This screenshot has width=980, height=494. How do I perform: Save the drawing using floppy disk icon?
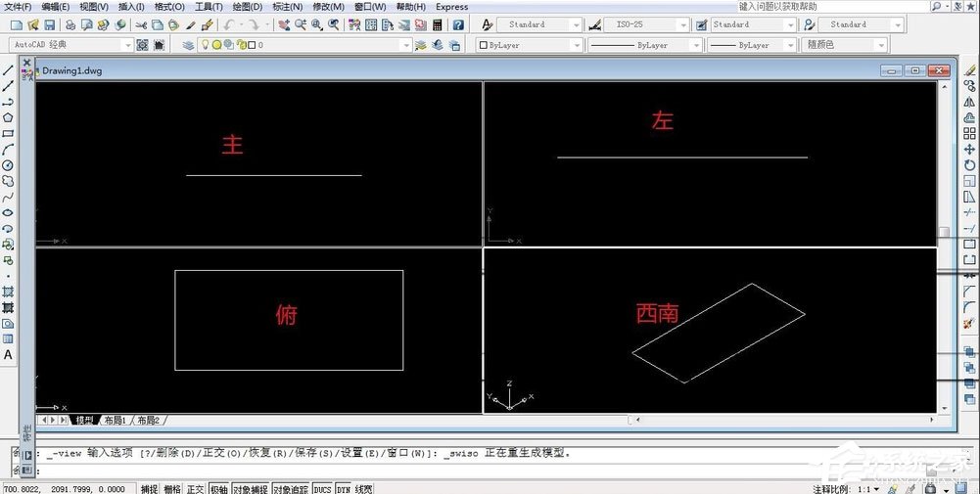pyautogui.click(x=49, y=25)
